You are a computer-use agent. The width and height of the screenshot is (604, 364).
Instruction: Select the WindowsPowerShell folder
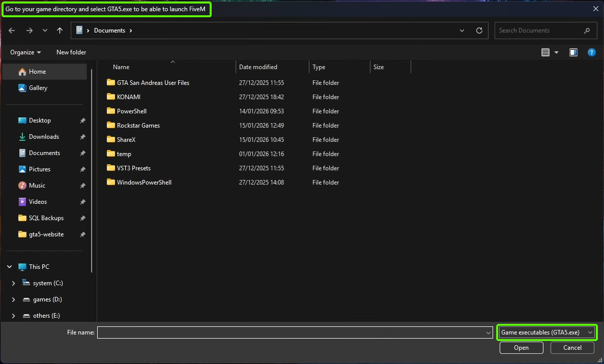point(144,183)
